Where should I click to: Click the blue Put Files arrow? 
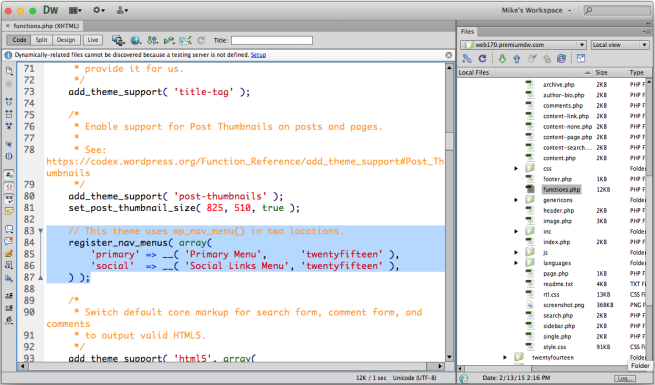517,58
